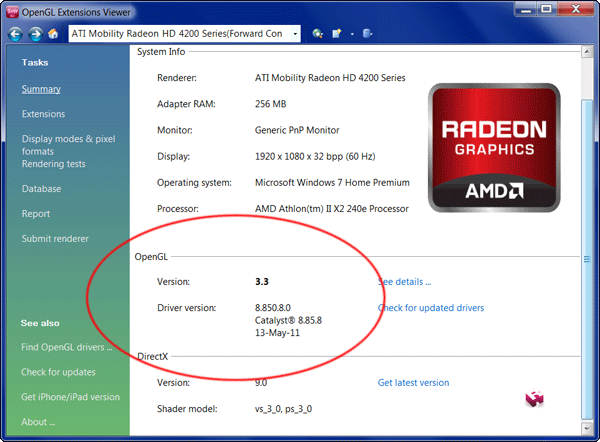This screenshot has width=600, height=442.
Task: Click DirectX 'Get latest version' link
Action: [413, 383]
